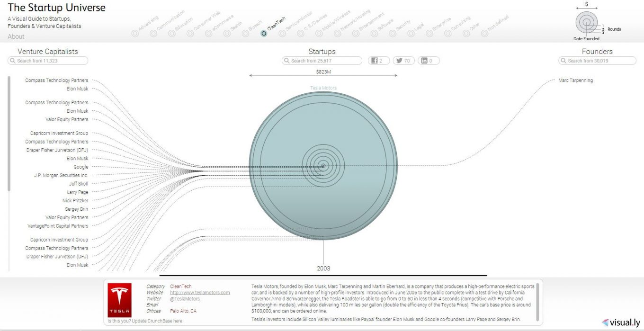
Task: Select the Biotech category circle
Action: pos(245,34)
